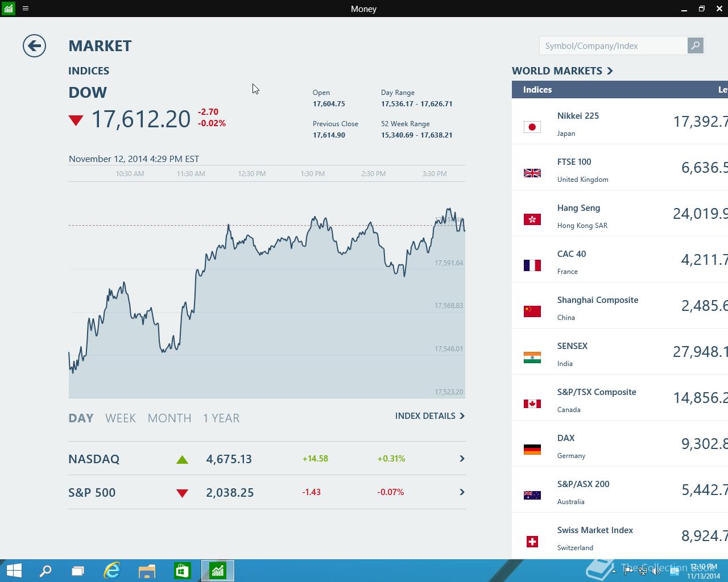Click the Indices column header
Viewport: 728px width, 582px height.
pos(537,90)
